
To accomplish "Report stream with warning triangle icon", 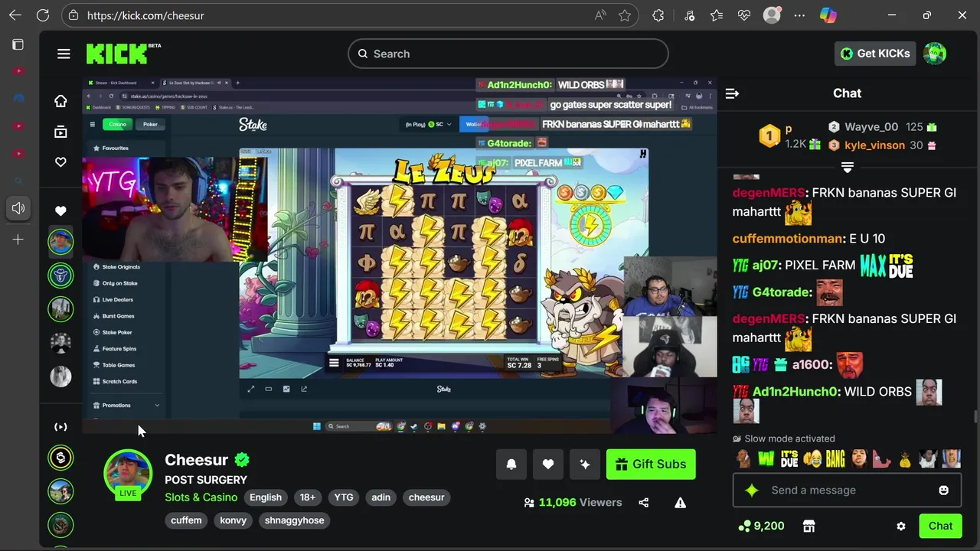I will point(680,503).
